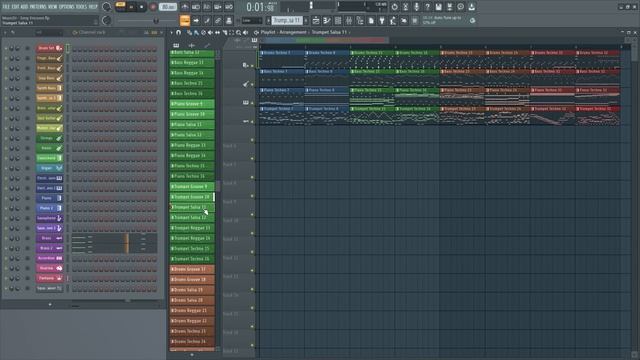640x360 pixels.
Task: Click the View Piano Roll toolbar icon
Action: (x=327, y=20)
